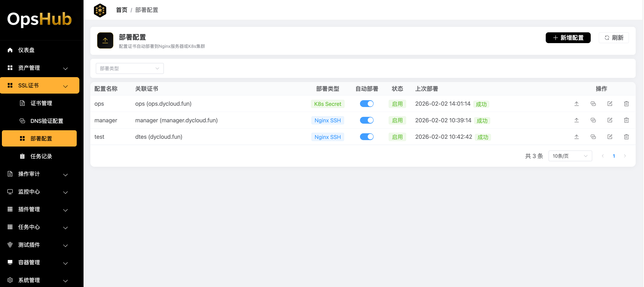Click the 新增配置 button

(x=568, y=38)
